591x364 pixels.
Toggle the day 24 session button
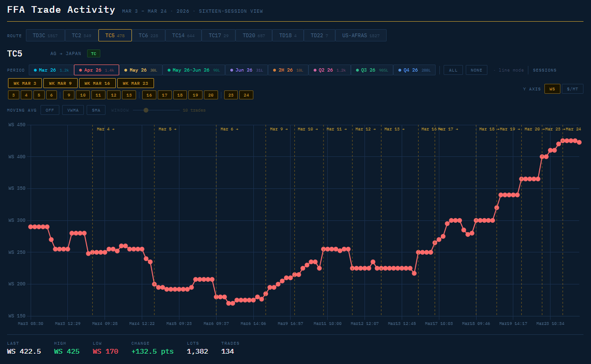tap(246, 95)
